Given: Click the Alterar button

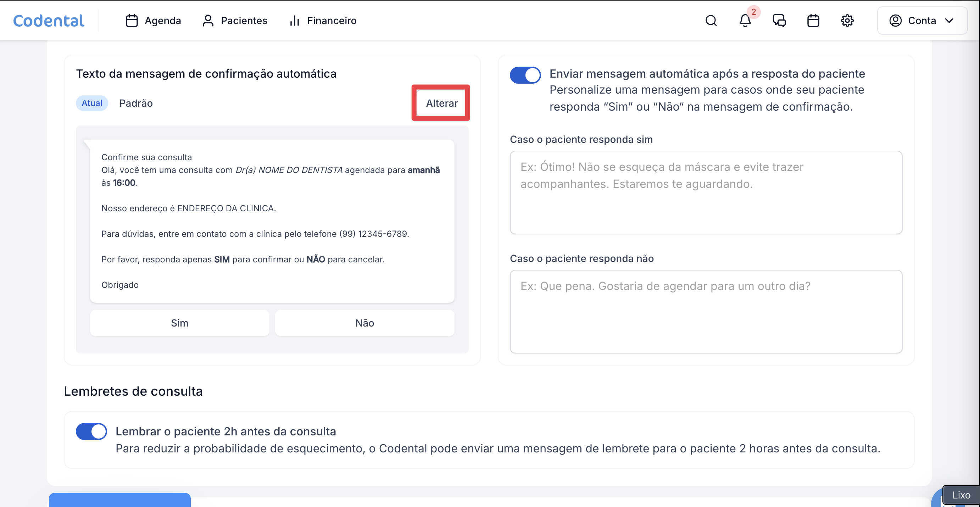Looking at the screenshot, I should 441,103.
